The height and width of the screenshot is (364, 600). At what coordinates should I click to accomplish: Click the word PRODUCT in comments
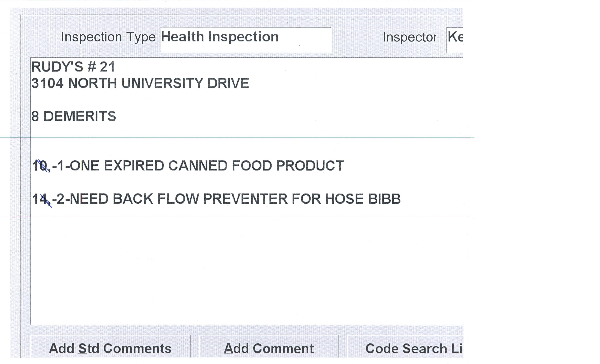pos(310,166)
